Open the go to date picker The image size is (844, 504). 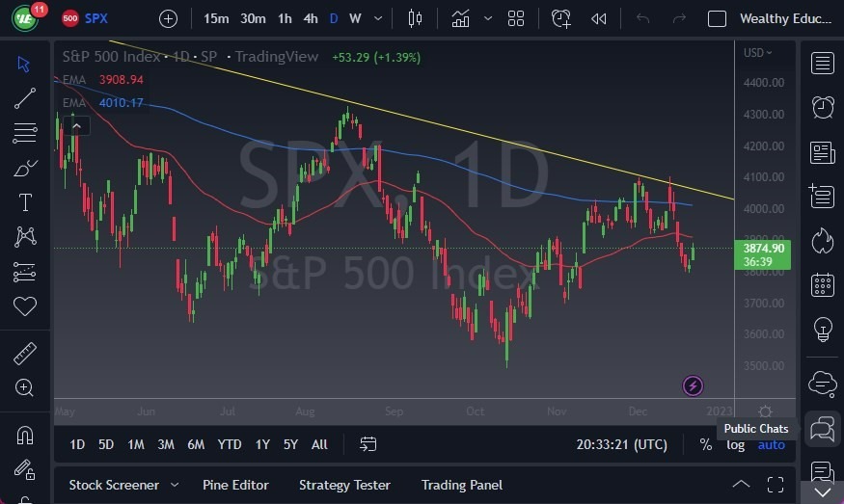click(x=368, y=444)
